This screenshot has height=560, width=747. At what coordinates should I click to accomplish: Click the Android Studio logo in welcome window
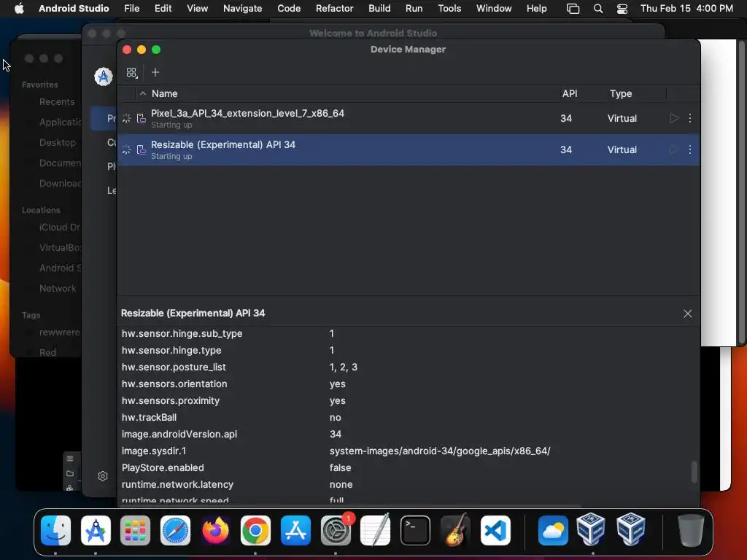click(104, 77)
